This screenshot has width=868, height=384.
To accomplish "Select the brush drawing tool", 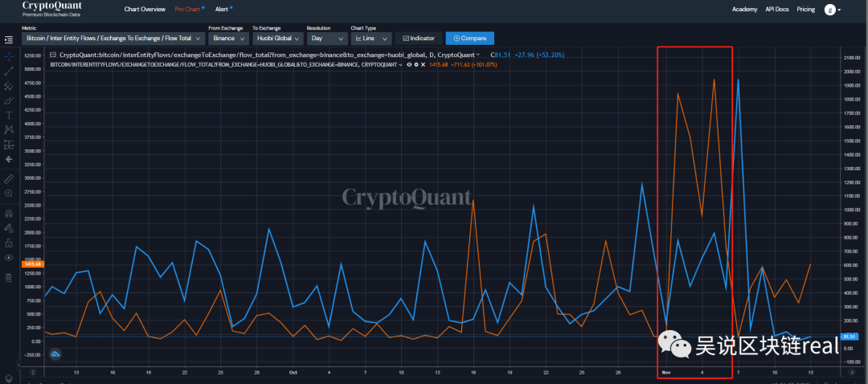I will [x=9, y=100].
